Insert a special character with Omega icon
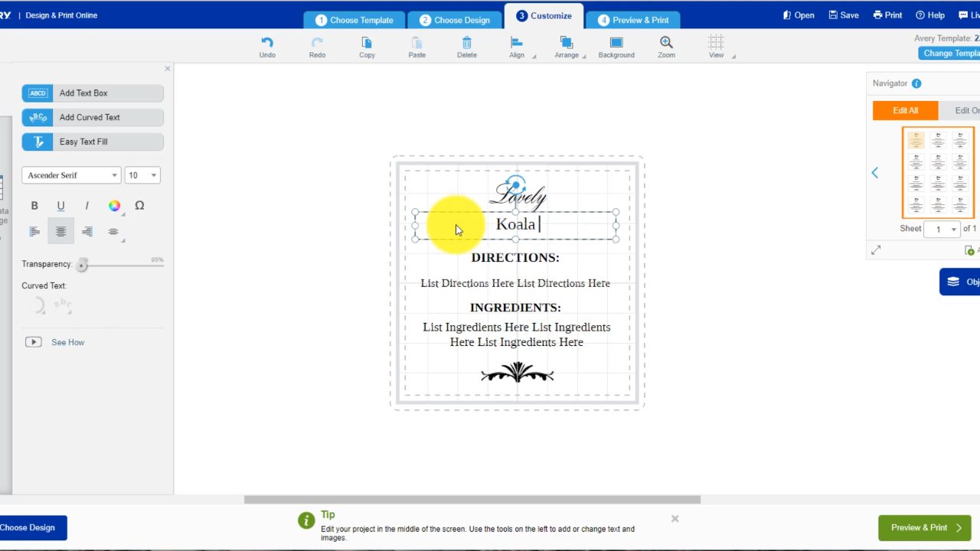980x551 pixels. click(139, 205)
